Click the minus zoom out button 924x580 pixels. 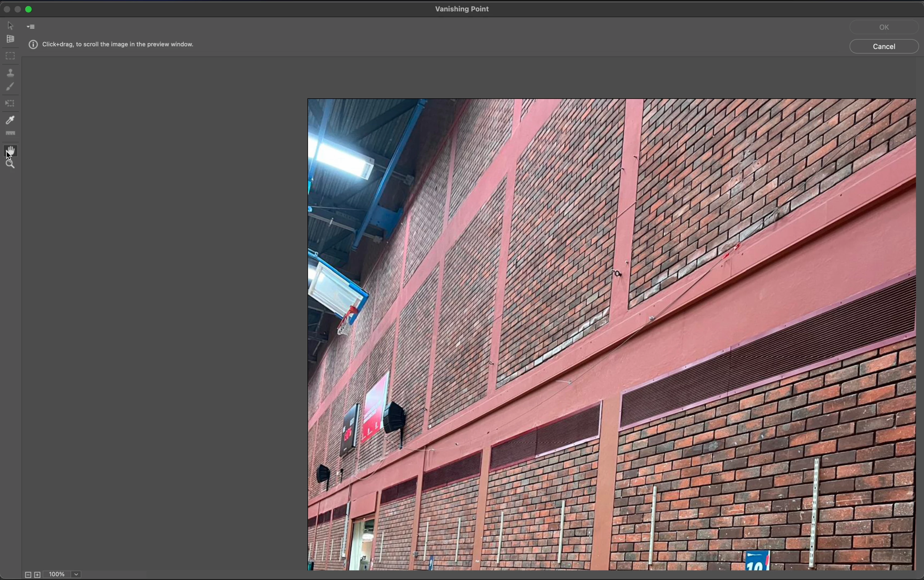(28, 575)
